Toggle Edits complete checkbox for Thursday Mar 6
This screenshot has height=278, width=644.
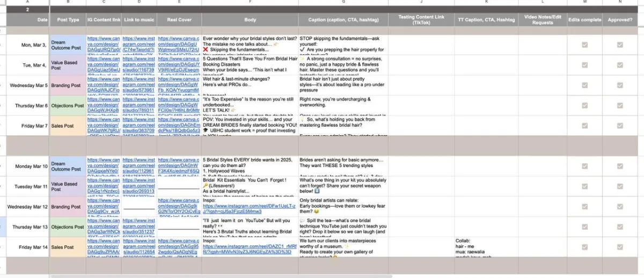584,106
